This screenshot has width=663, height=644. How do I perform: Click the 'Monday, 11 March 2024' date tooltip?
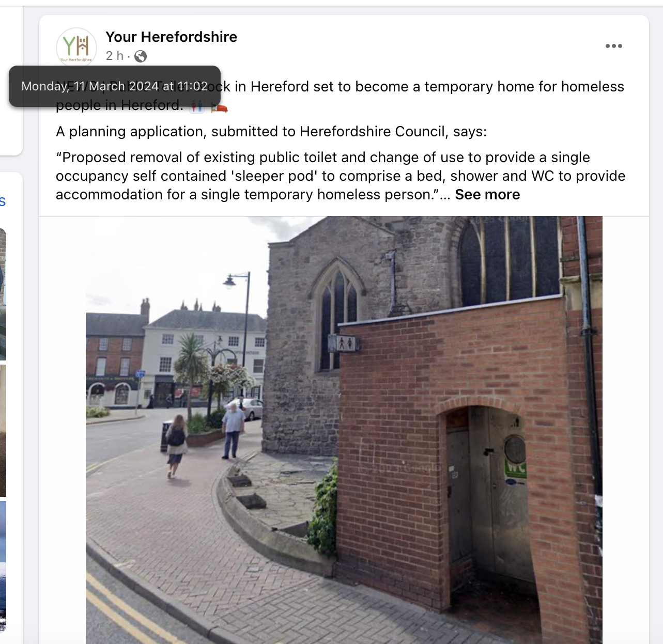pos(115,86)
